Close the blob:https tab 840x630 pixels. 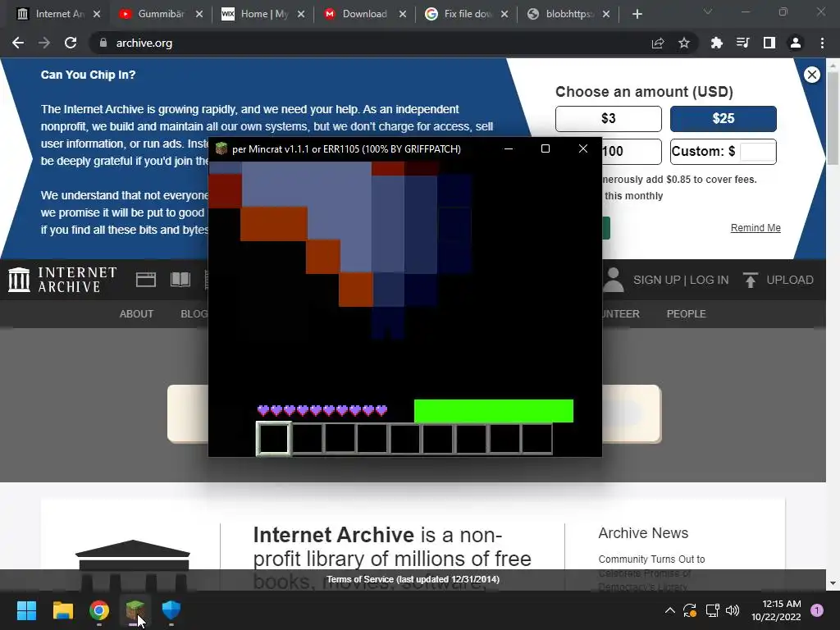(606, 15)
